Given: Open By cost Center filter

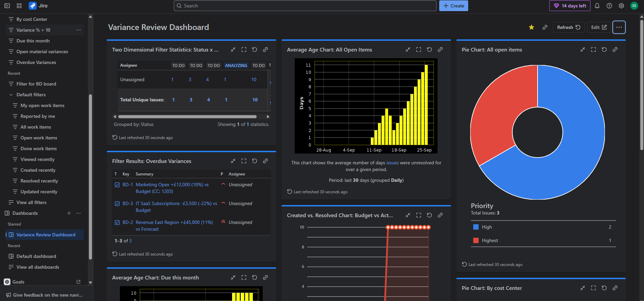Looking at the screenshot, I should pos(45,19).
